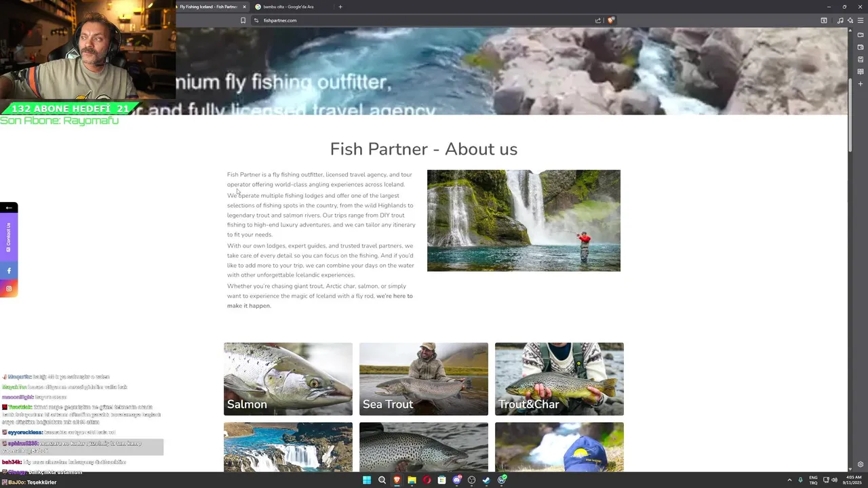Click the page scrollbar down arrow

click(x=850, y=468)
